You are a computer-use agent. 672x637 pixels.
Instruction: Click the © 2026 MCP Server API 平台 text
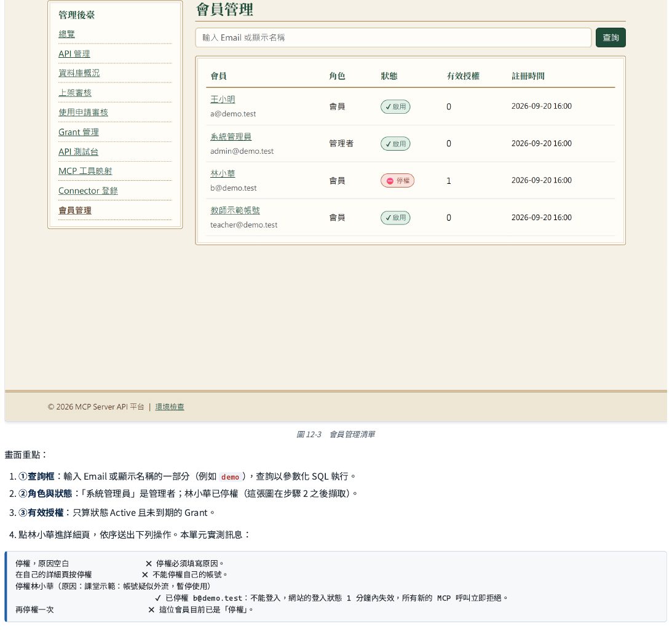coord(95,407)
